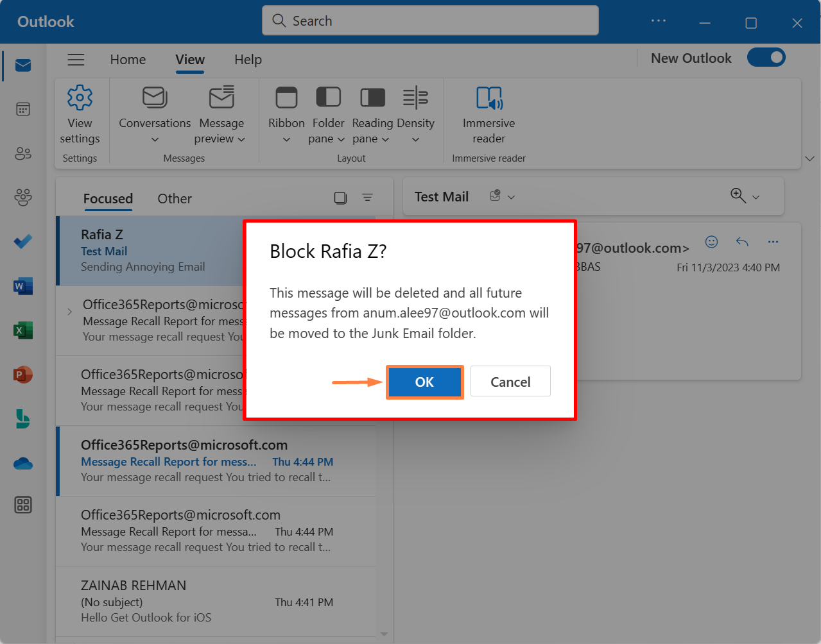Click the title bar ellipsis menu
Screen dimensions: 821x644
pos(659,21)
